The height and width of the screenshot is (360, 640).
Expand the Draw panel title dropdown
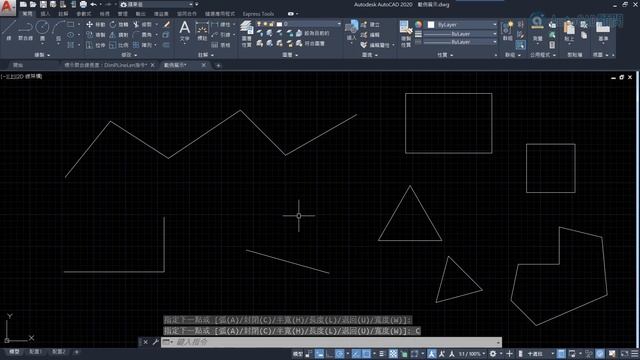(42, 55)
